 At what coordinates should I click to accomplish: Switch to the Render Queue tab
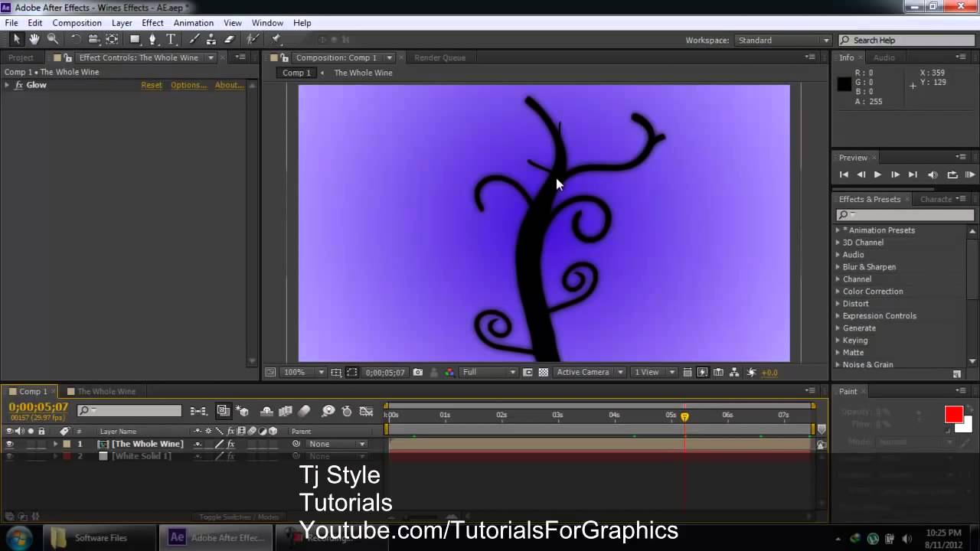tap(439, 57)
